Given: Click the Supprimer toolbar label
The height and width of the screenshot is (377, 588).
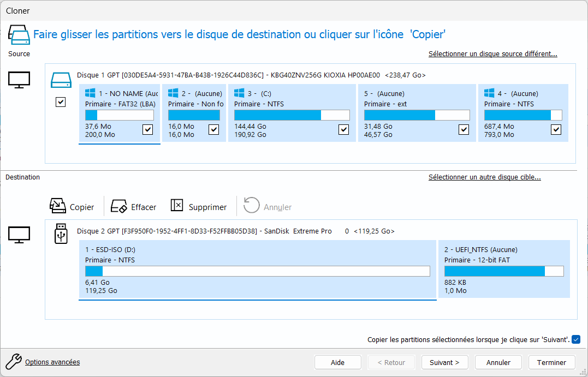Looking at the screenshot, I should (208, 207).
